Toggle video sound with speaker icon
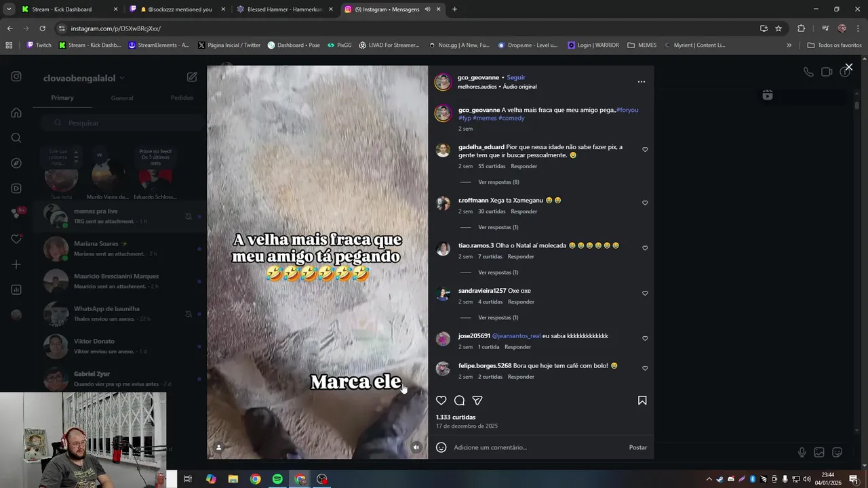 [x=416, y=447]
